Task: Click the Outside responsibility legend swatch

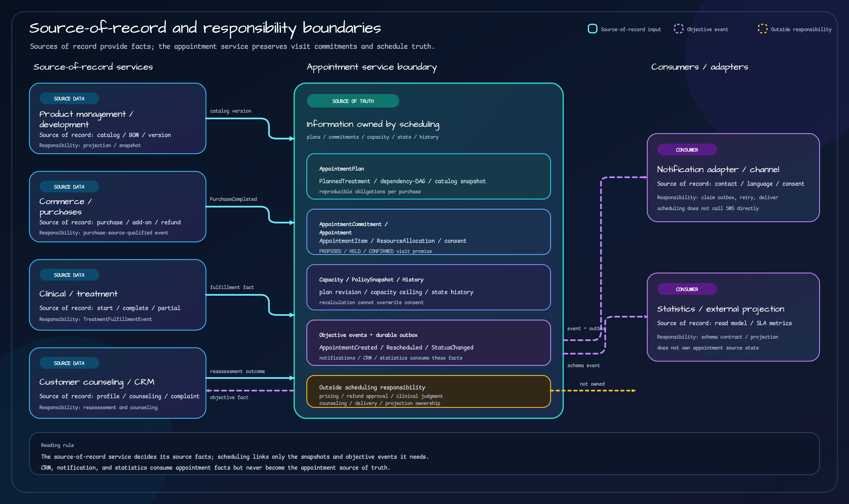Action: click(x=762, y=29)
